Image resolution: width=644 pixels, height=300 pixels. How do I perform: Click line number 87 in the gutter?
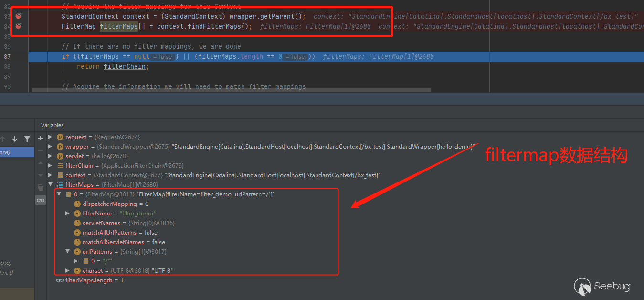click(x=7, y=56)
